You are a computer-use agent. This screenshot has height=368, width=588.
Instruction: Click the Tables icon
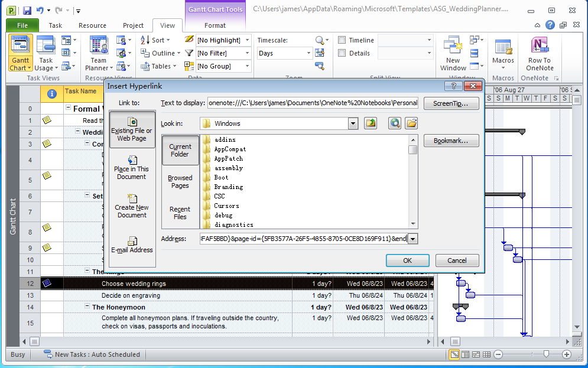pyautogui.click(x=145, y=66)
